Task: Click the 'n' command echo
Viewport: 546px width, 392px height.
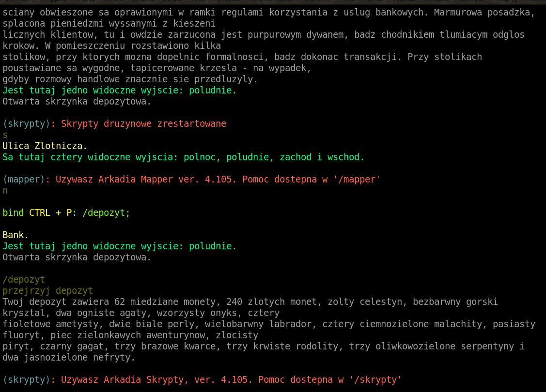Action: click(5, 190)
